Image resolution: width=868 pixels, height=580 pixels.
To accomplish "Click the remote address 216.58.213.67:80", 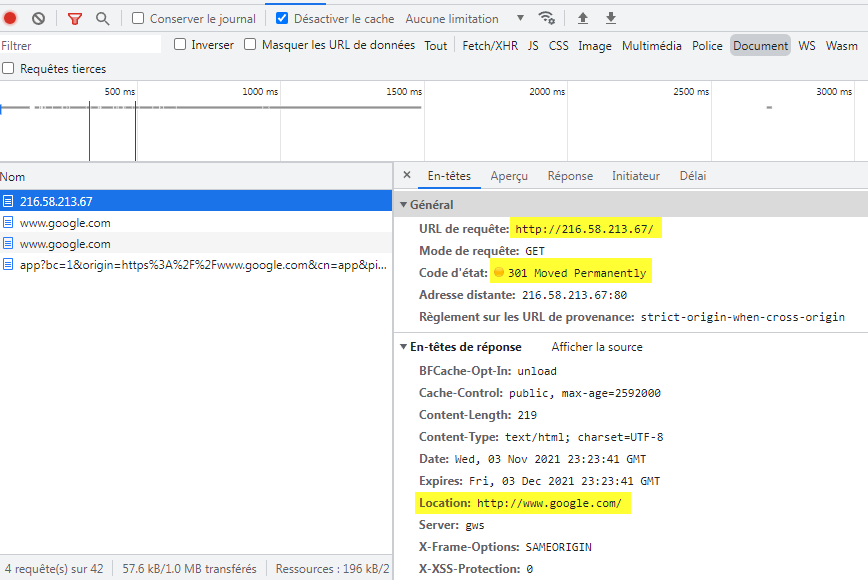I will (575, 295).
